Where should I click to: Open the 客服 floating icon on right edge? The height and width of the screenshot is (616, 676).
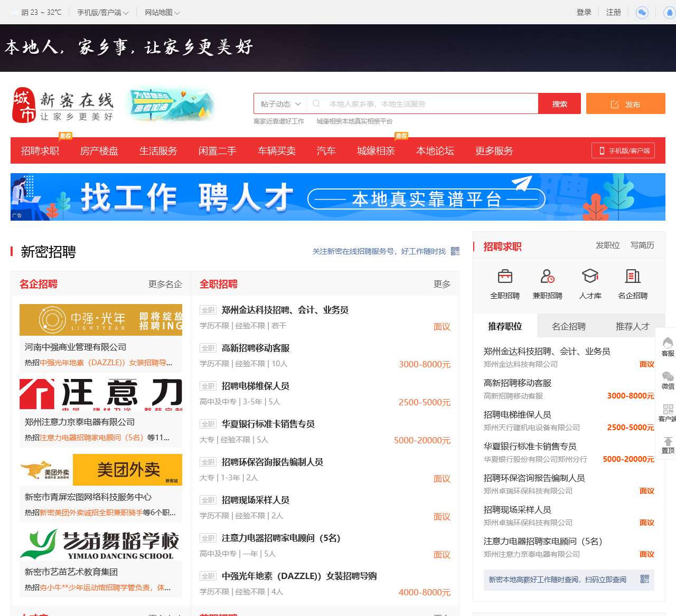[668, 343]
